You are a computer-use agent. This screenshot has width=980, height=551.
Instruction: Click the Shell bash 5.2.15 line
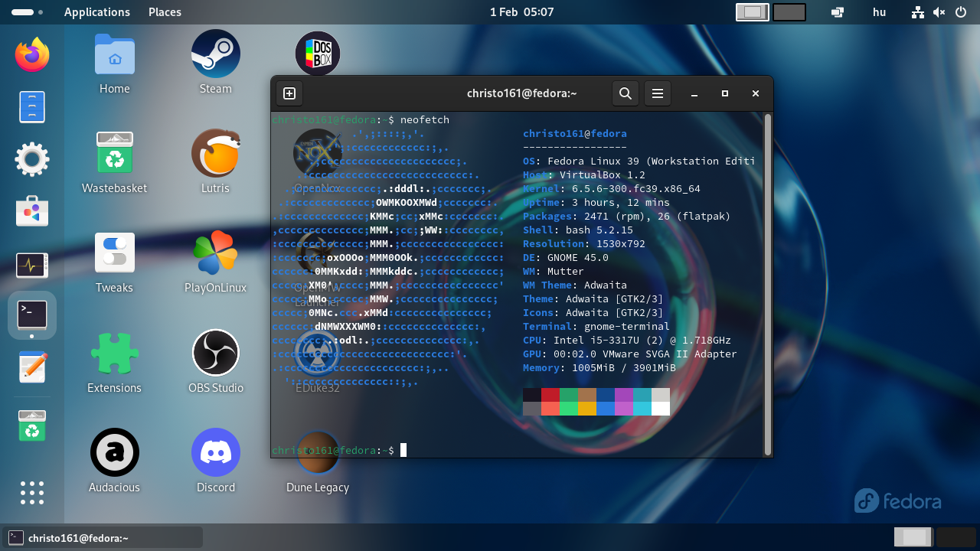point(578,230)
